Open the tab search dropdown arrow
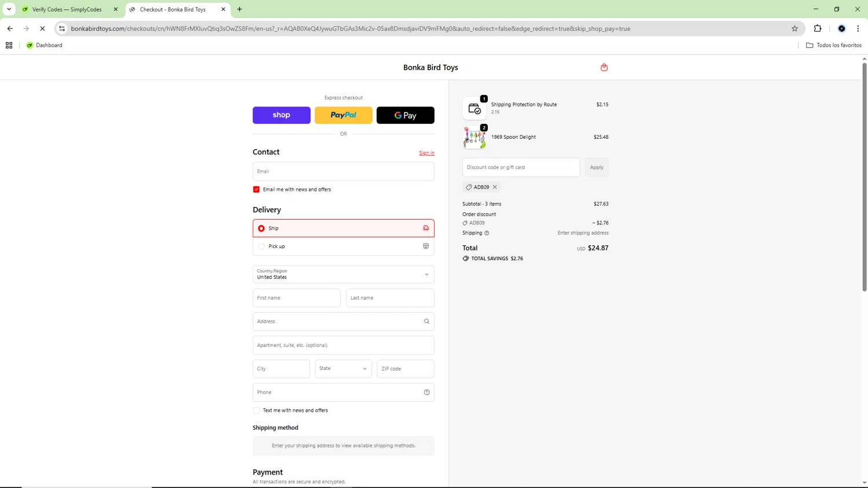The width and height of the screenshot is (868, 488). tap(9, 9)
